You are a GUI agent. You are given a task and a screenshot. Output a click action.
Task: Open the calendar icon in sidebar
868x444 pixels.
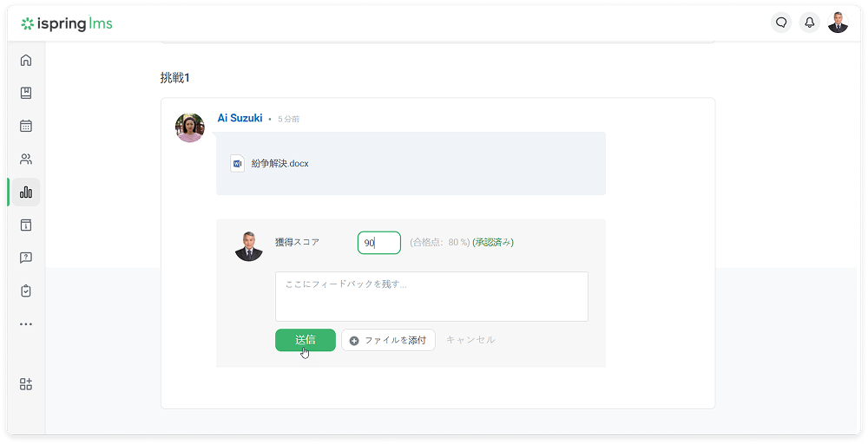click(26, 126)
